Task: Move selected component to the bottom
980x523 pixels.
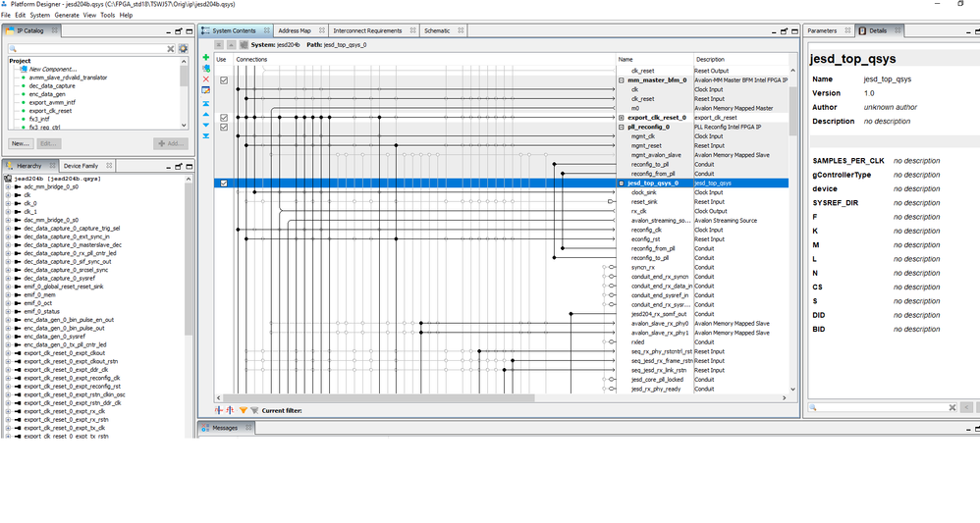Action: (206, 135)
